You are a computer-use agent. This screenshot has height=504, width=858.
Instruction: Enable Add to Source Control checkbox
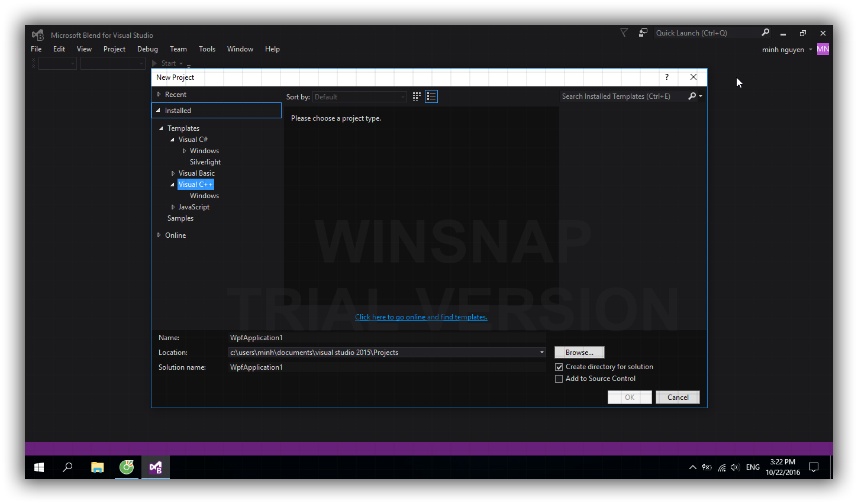point(559,379)
